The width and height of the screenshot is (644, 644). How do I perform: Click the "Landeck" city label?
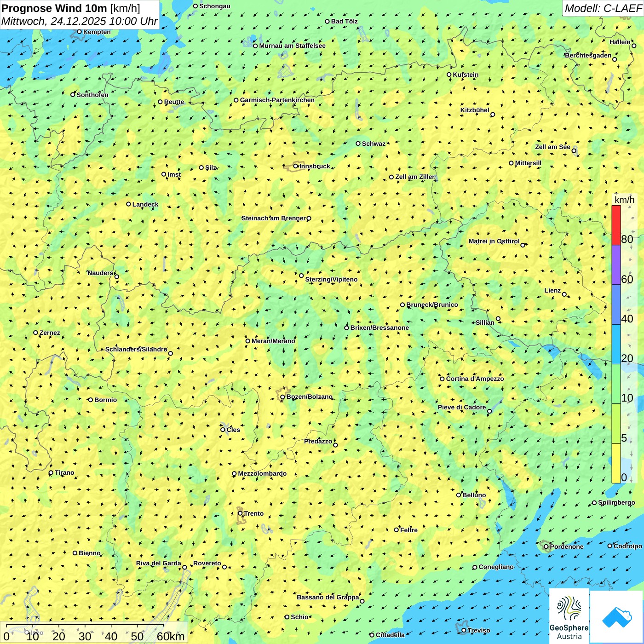pyautogui.click(x=145, y=204)
